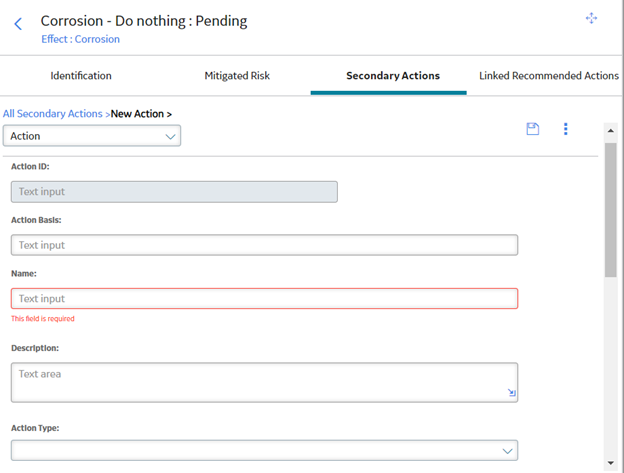
Task: Click the vertical scrollbar thumb
Action: [610, 210]
